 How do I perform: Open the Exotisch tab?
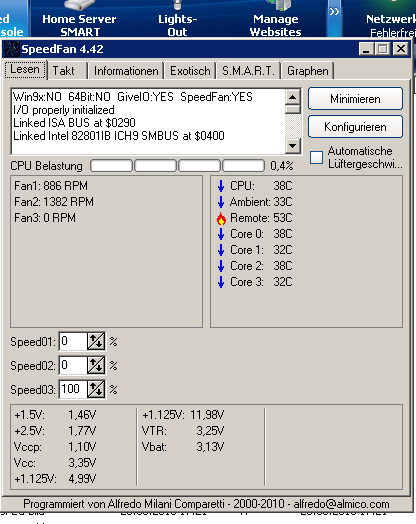pos(190,71)
